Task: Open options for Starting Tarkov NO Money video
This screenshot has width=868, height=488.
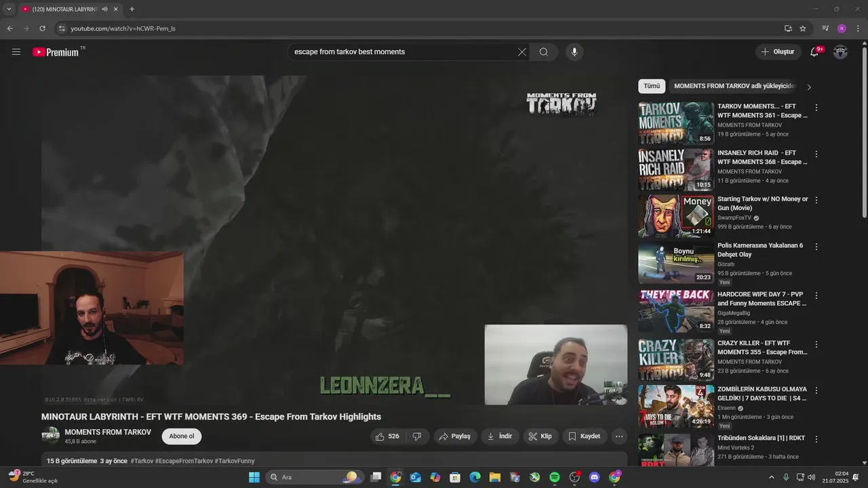Action: [x=816, y=201]
